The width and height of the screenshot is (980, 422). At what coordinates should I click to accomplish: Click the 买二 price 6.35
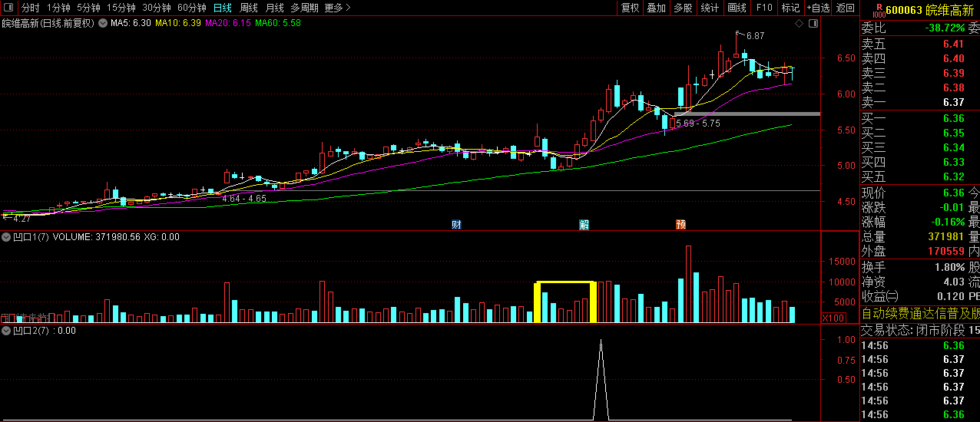[953, 133]
